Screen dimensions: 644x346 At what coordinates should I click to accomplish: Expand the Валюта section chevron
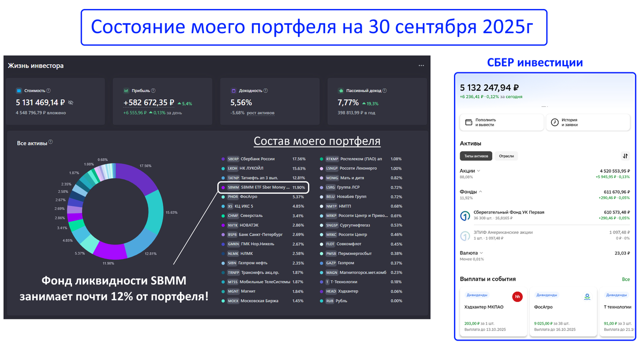click(x=481, y=253)
